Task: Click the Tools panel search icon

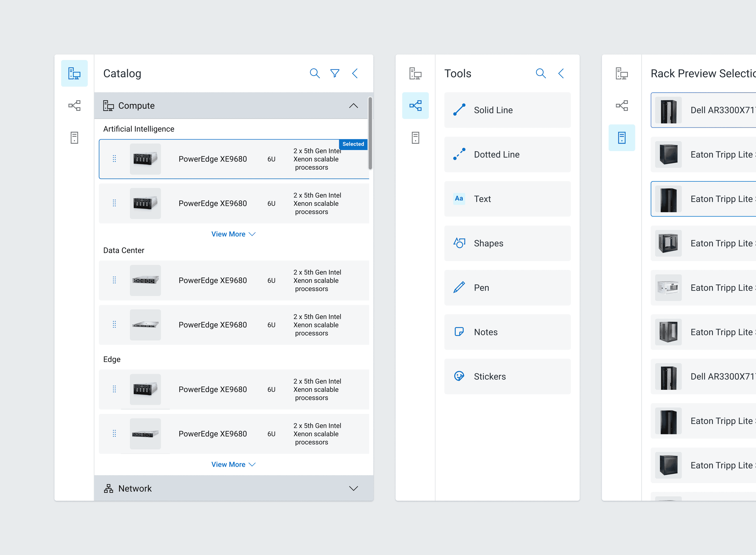Action: [x=541, y=73]
